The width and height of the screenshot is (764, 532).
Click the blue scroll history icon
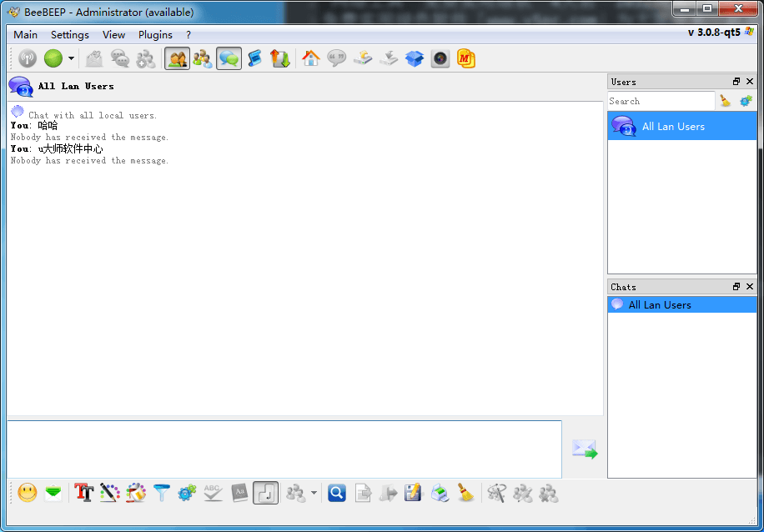pyautogui.click(x=254, y=59)
